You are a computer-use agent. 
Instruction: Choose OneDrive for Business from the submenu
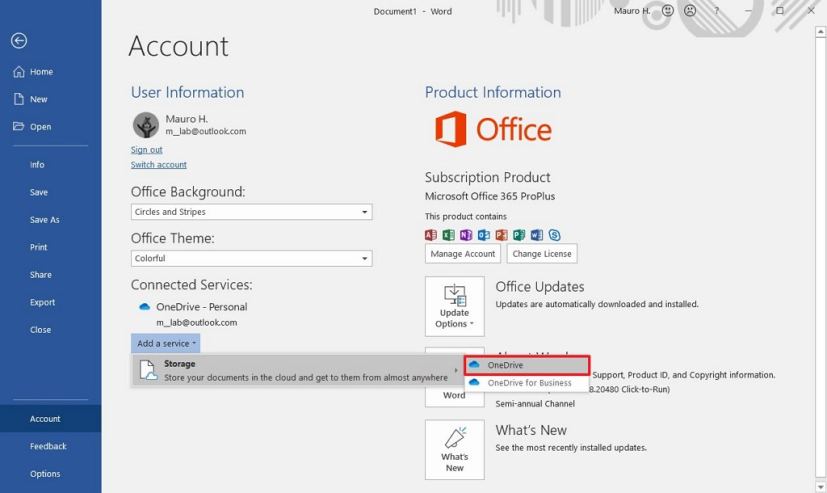527,383
